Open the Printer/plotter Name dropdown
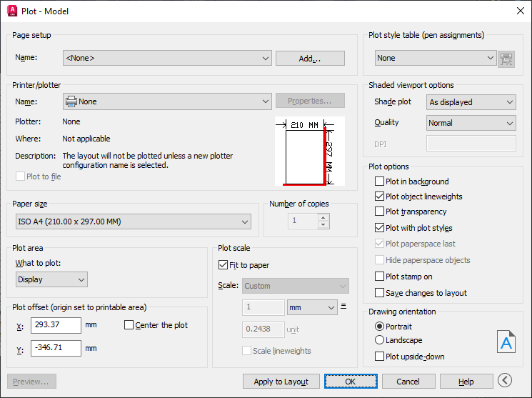 [x=167, y=101]
